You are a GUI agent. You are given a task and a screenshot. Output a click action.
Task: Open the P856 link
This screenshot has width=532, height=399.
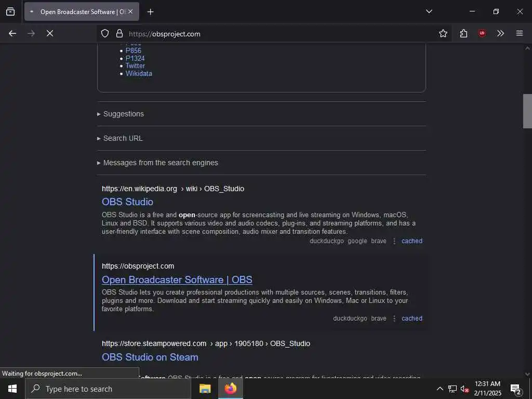pos(134,50)
